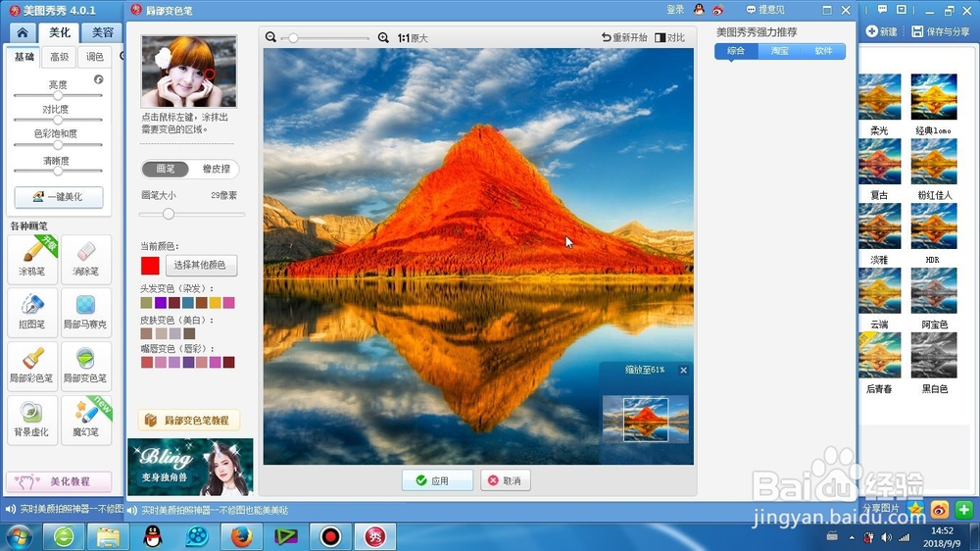Adjust the 对比度 contrast slider
The height and width of the screenshot is (551, 980).
(58, 120)
